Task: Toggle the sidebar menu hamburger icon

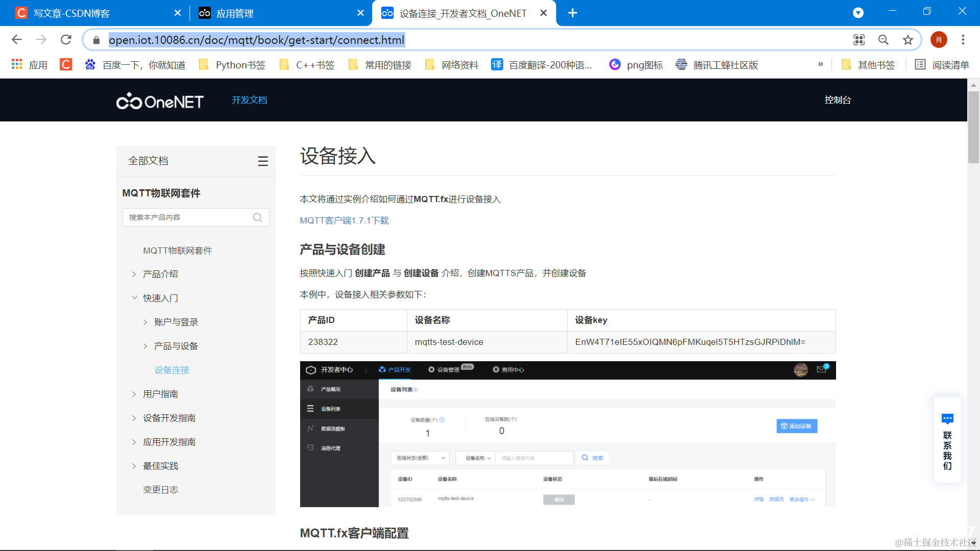Action: (263, 161)
